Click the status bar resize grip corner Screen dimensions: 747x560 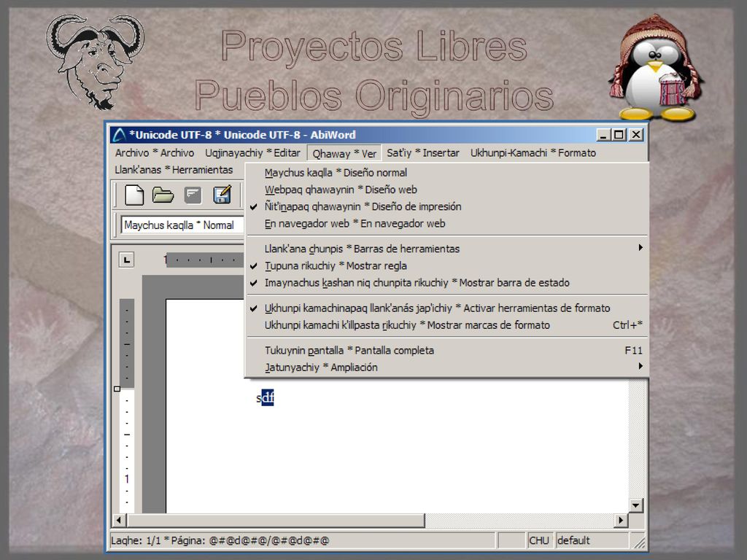pos(638,542)
